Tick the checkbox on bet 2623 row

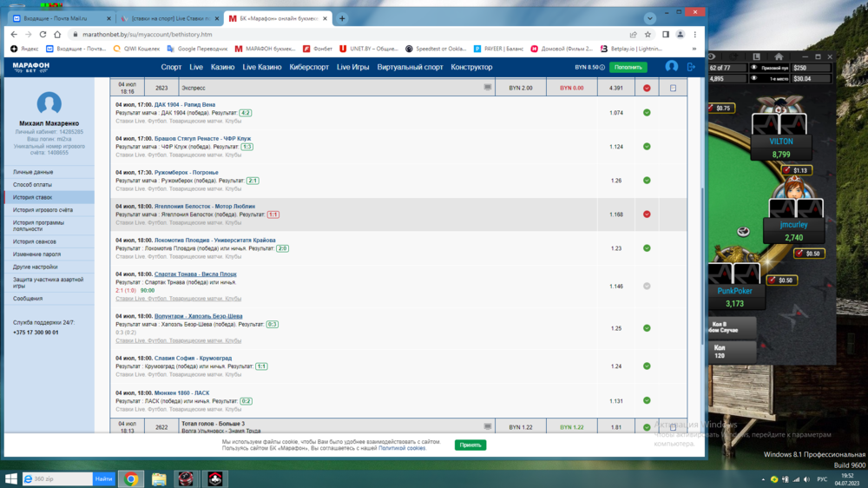pos(673,89)
